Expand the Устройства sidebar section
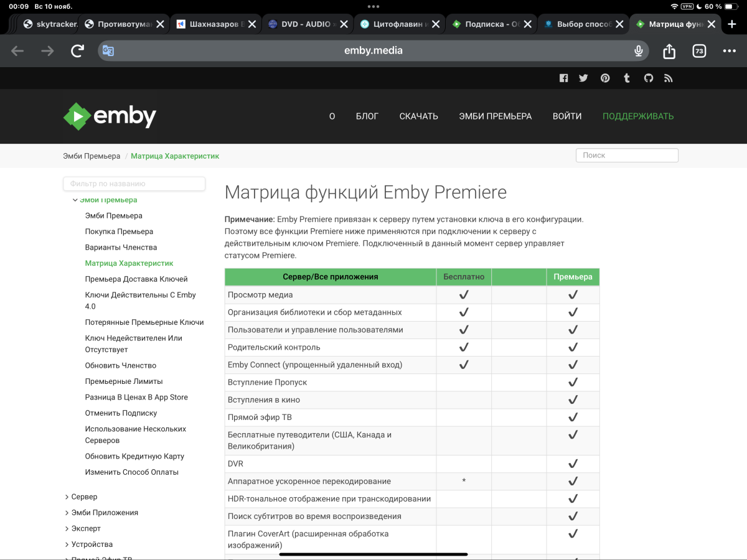 [88, 544]
